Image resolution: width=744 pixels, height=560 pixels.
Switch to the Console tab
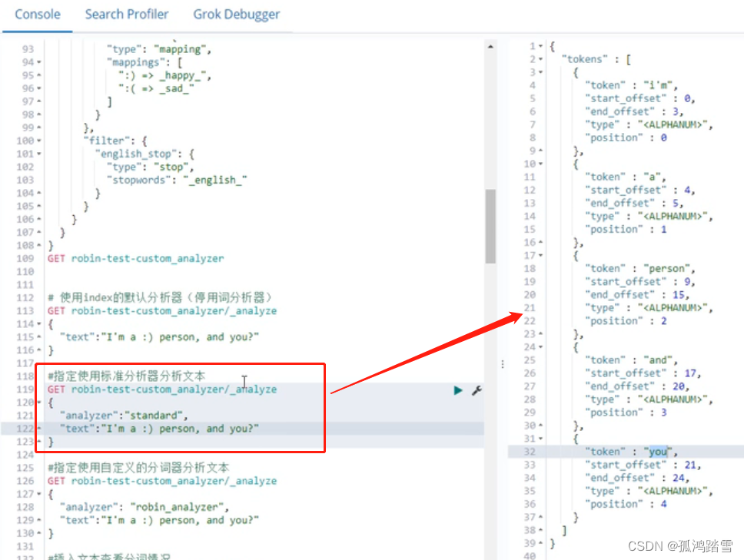tap(38, 15)
